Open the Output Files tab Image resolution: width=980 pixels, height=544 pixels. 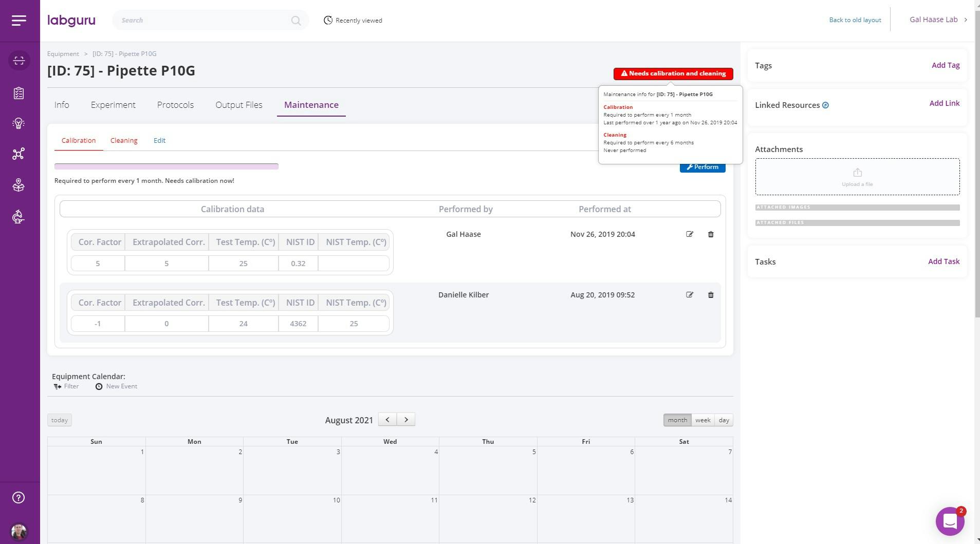pos(238,105)
